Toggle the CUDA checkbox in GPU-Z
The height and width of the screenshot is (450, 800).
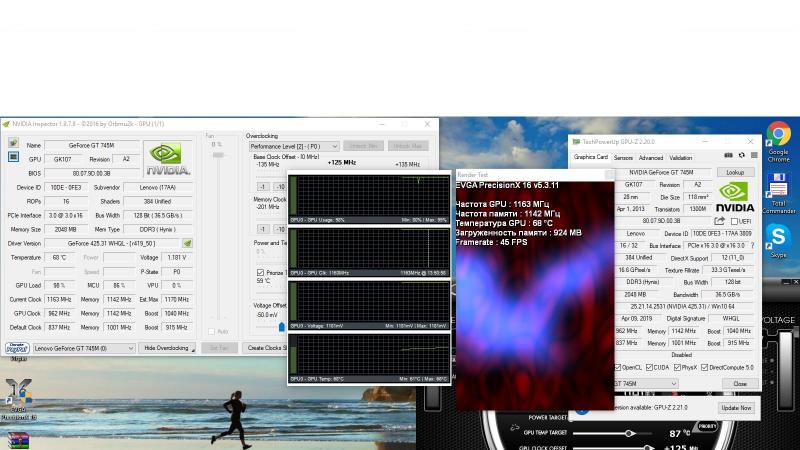[x=649, y=367]
